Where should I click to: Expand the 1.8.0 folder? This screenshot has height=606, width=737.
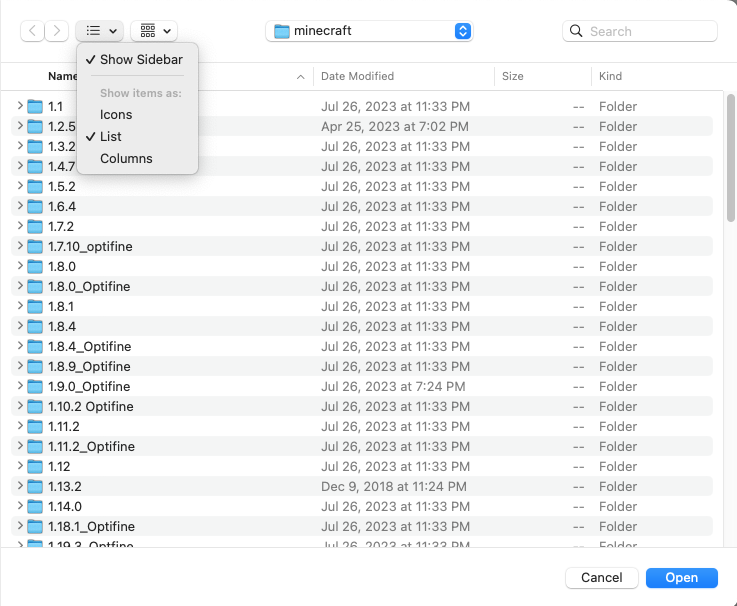click(x=20, y=266)
